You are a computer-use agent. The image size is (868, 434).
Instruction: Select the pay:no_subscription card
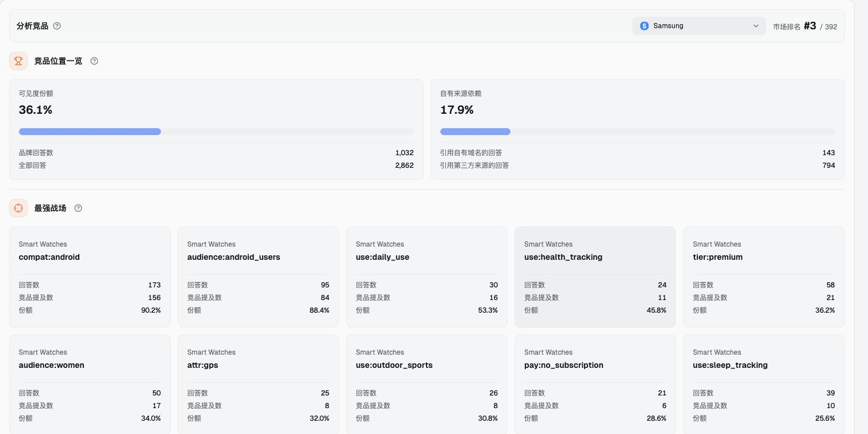pos(595,385)
